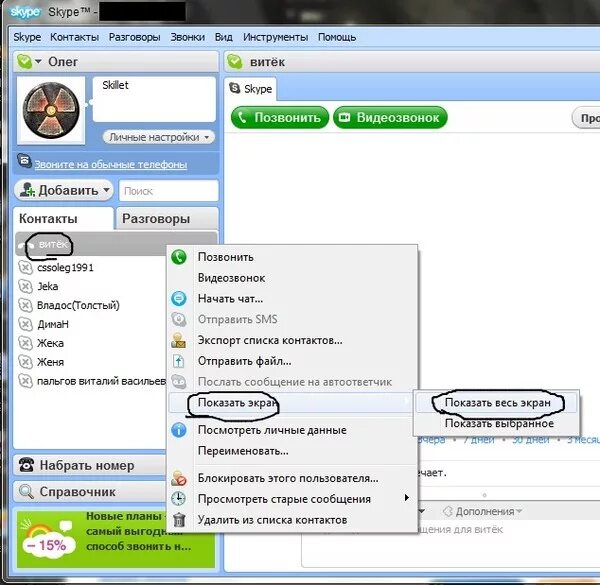This screenshot has height=585, width=600.
Task: Edit the Skillet mood message field
Action: (x=154, y=99)
